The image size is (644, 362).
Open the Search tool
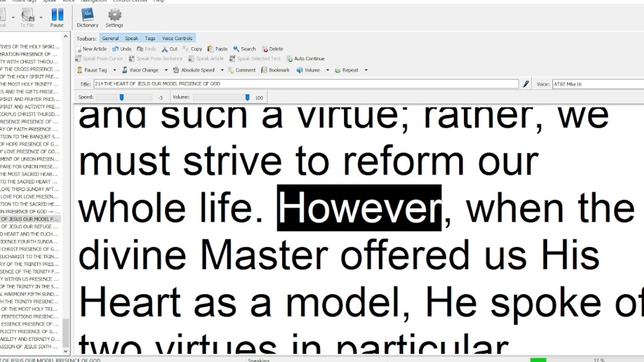click(245, 49)
